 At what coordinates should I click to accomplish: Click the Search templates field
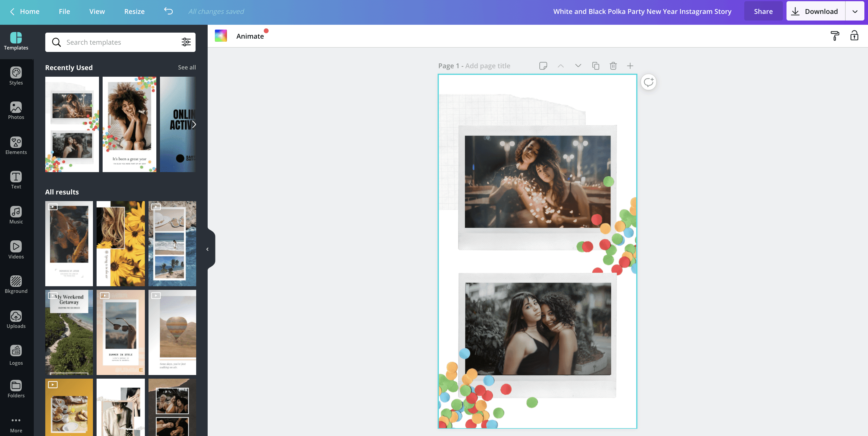(x=101, y=42)
